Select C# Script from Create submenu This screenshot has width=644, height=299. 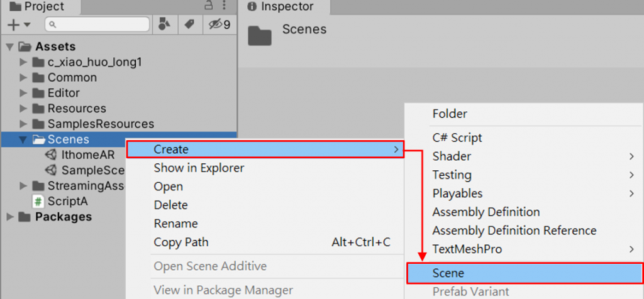(x=457, y=138)
